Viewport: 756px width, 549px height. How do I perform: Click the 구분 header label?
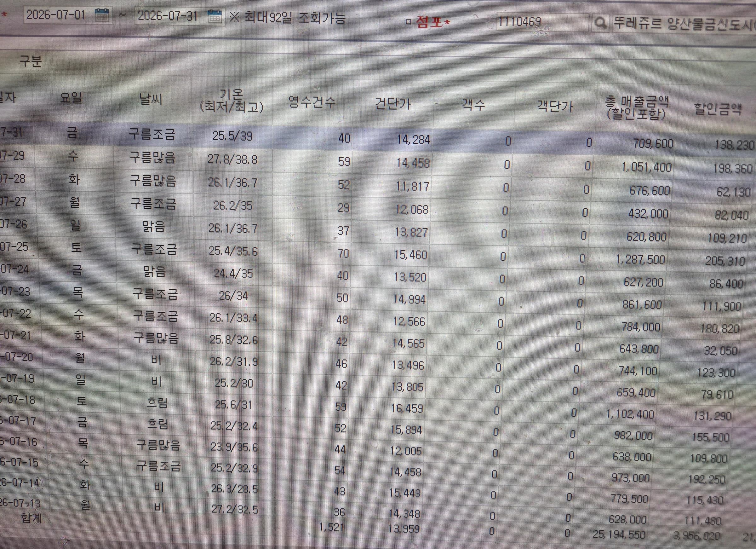pyautogui.click(x=31, y=61)
